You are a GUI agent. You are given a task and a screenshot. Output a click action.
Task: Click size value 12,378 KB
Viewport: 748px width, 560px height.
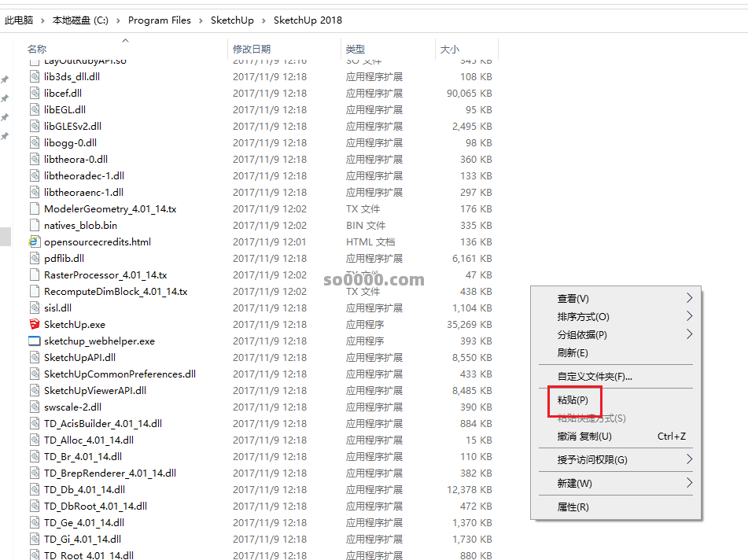click(x=470, y=489)
